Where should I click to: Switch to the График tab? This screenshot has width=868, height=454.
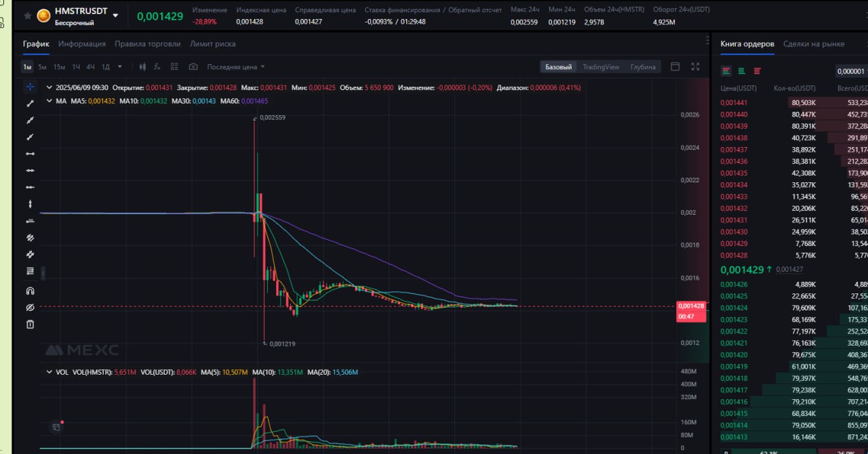point(36,43)
